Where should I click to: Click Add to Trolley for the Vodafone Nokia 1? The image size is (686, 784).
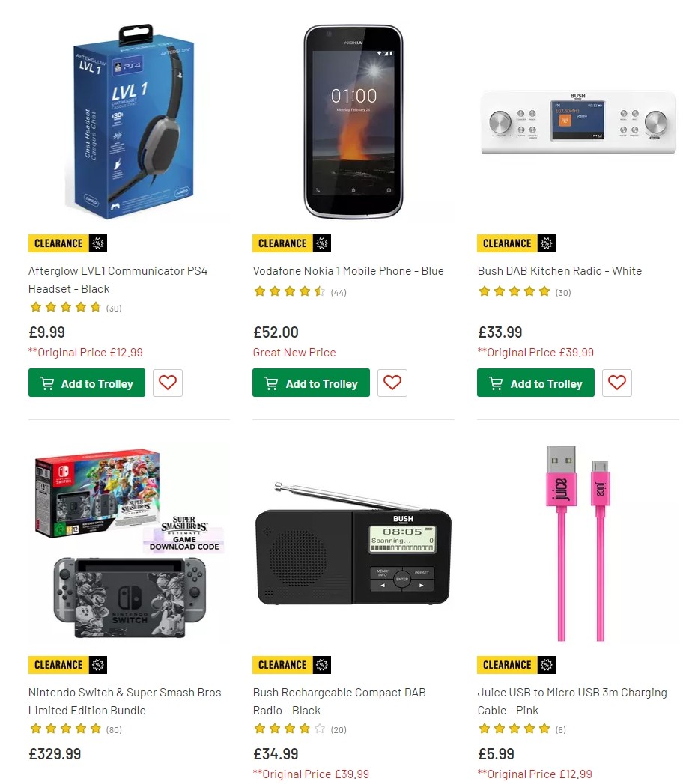pos(311,383)
